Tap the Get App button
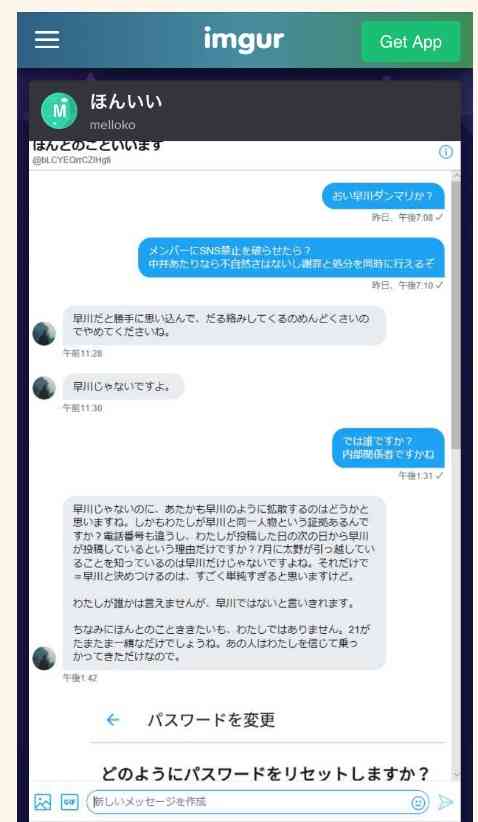This screenshot has width=478, height=822. coord(410,42)
